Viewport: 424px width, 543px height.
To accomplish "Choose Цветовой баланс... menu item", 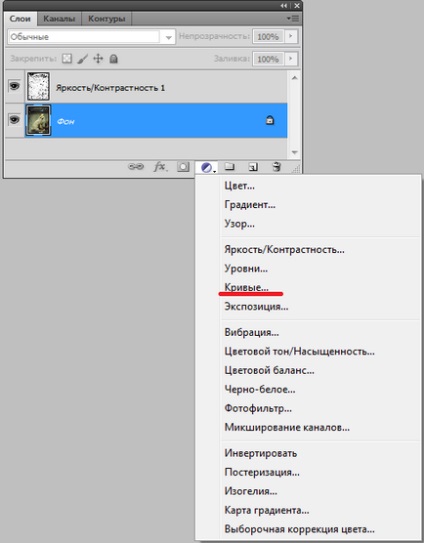I will pos(269,370).
